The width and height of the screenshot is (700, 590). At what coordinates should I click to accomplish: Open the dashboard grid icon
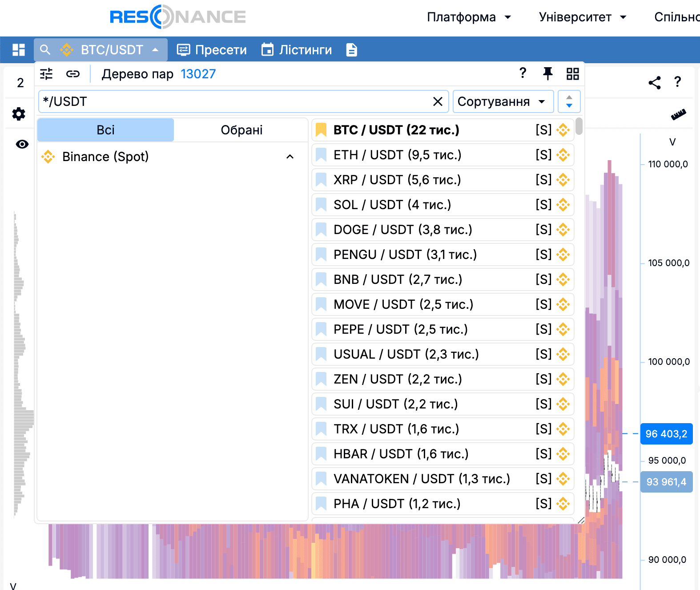pos(19,50)
